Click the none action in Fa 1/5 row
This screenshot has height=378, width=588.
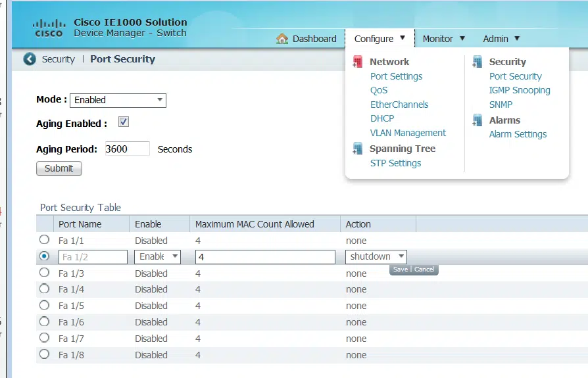(356, 306)
